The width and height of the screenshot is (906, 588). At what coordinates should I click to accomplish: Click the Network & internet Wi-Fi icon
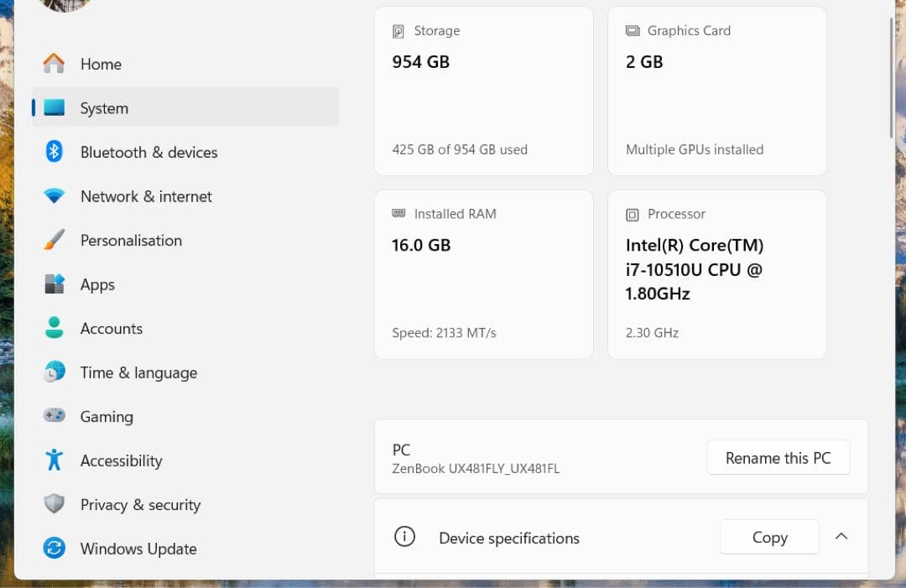click(53, 196)
